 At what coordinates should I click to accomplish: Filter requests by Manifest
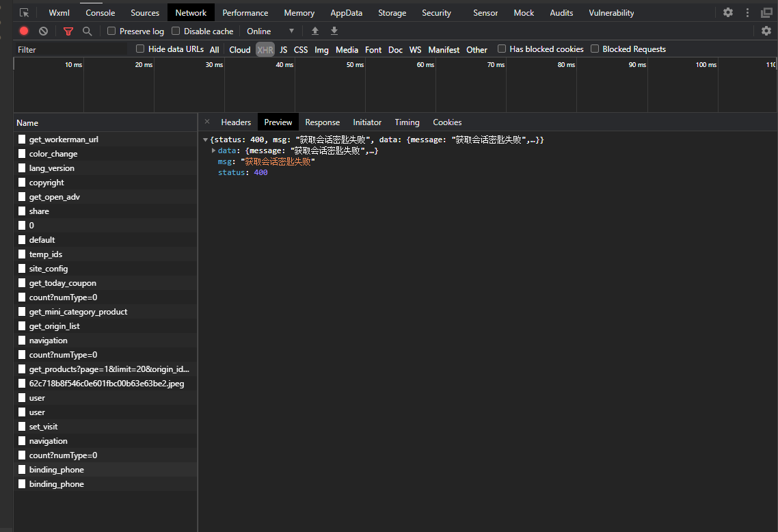pos(444,50)
